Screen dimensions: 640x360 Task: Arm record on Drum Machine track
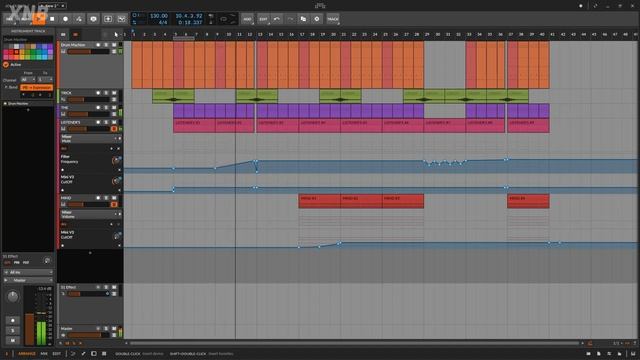tap(98, 45)
